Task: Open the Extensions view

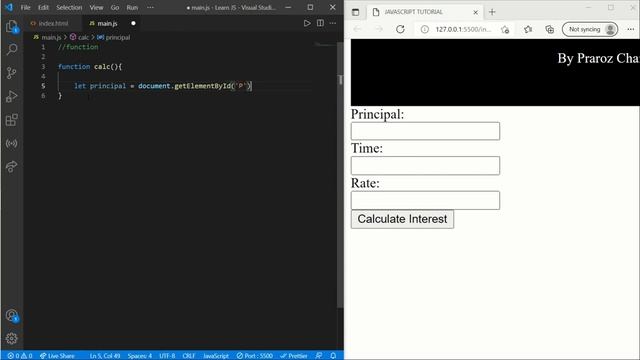Action: tap(12, 120)
